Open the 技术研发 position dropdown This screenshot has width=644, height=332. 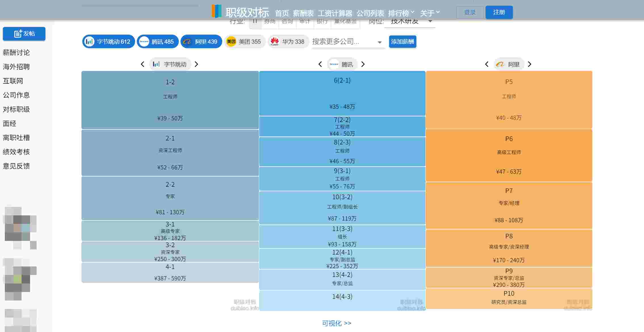point(410,21)
